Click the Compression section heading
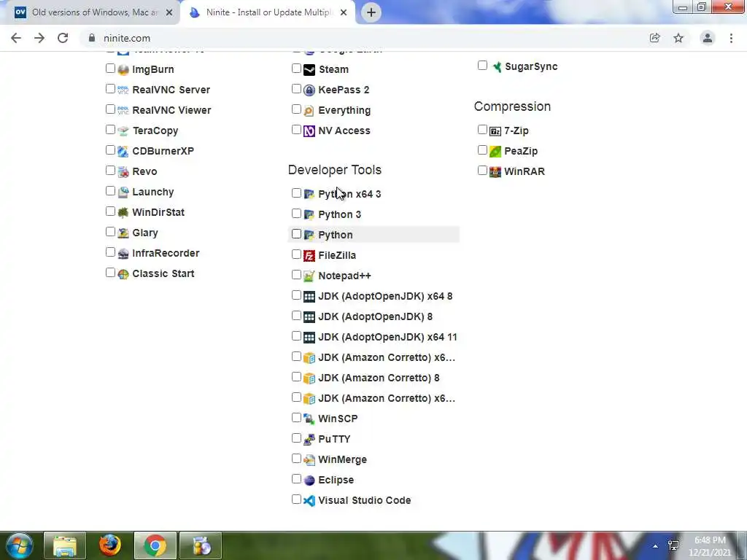 [x=512, y=106]
